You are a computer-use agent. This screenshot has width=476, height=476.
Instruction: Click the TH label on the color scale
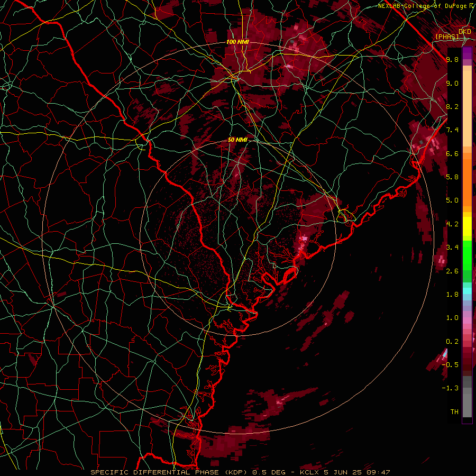pos(454,412)
